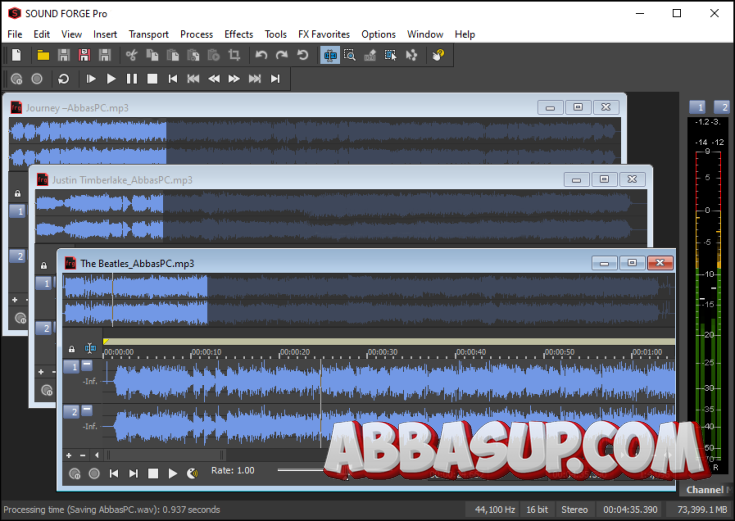The width and height of the screenshot is (735, 521).
Task: Toggle the lock icon in Justin Timberlake window
Action: [44, 266]
